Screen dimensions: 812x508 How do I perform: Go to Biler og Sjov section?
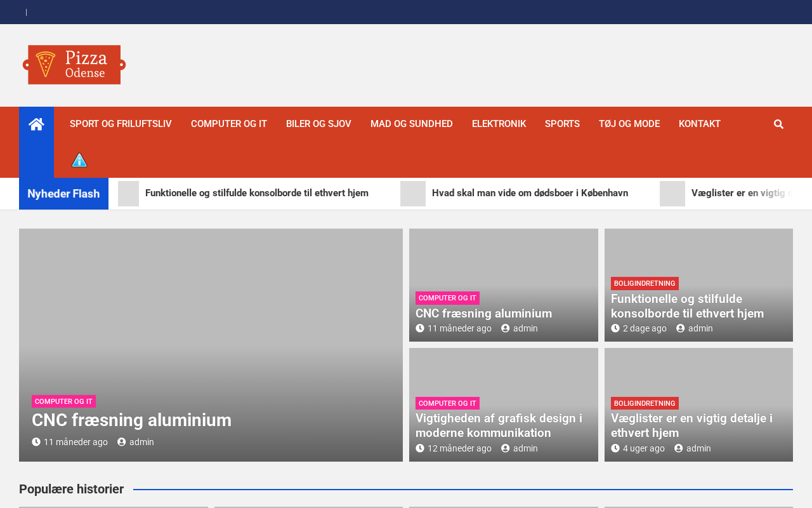[318, 124]
